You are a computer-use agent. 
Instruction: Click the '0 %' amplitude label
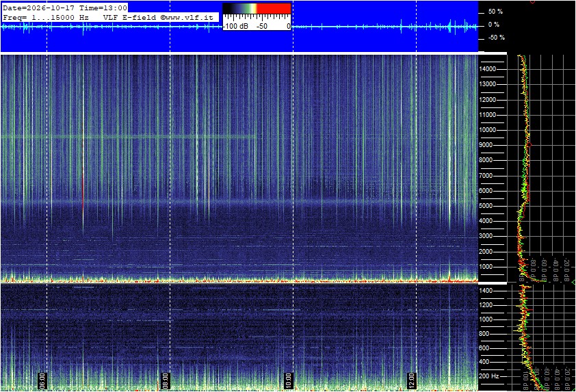(493, 25)
